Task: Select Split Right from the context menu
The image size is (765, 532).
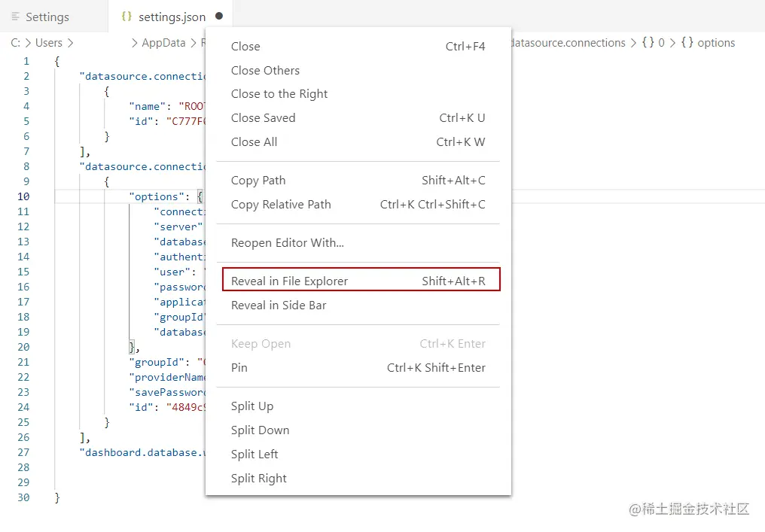Action: point(259,478)
